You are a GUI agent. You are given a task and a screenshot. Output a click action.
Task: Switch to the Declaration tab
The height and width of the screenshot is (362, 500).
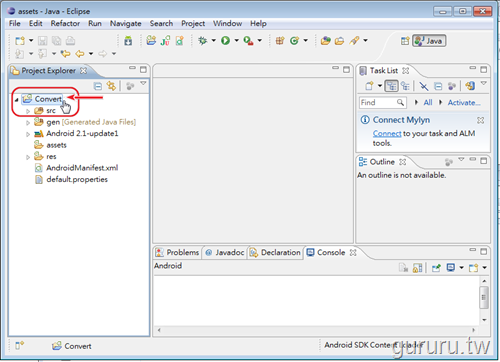click(x=275, y=253)
